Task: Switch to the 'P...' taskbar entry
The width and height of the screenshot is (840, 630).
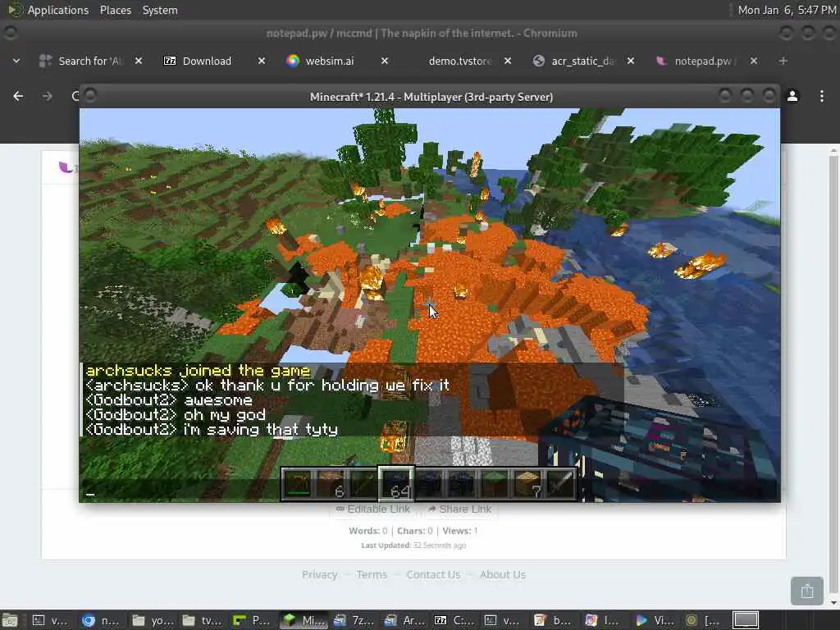Action: [253, 620]
